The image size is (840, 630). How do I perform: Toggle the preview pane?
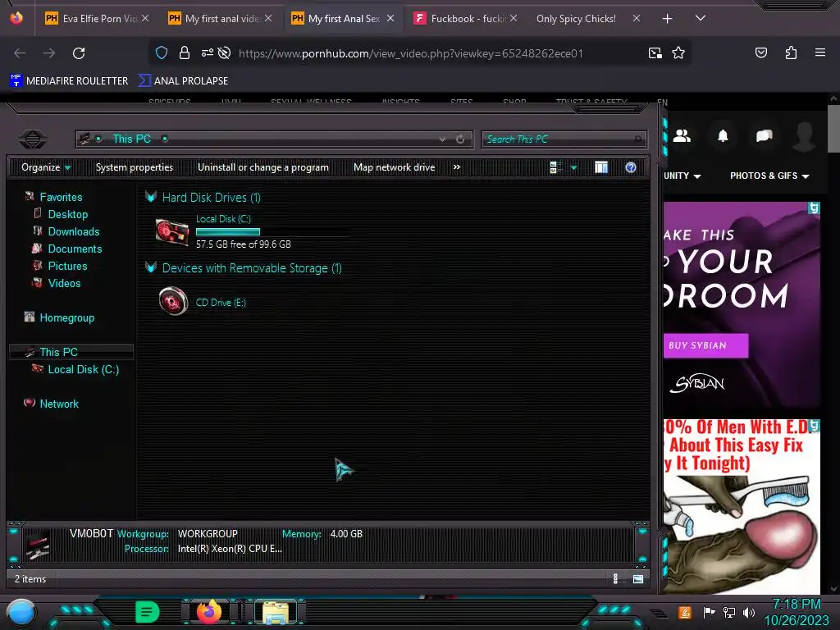click(x=601, y=167)
